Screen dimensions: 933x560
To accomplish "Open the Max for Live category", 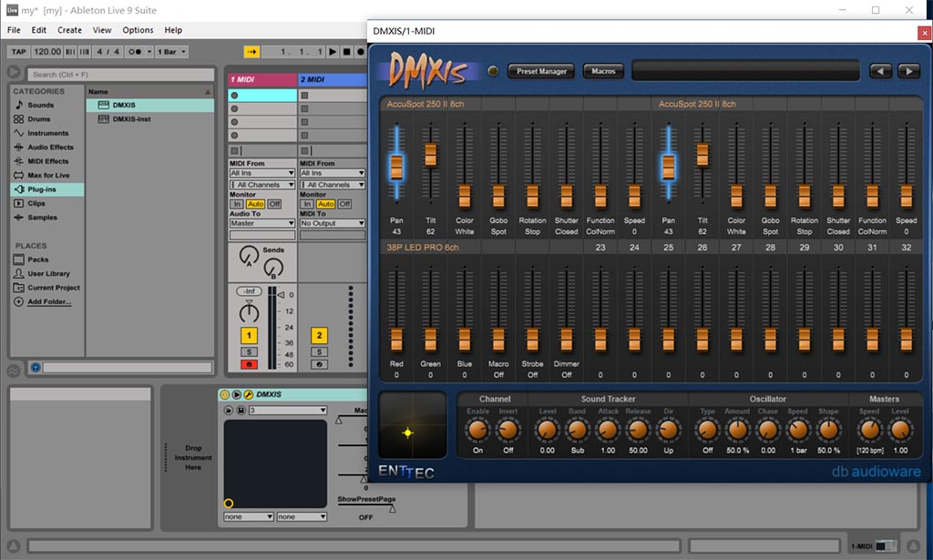I will click(48, 176).
